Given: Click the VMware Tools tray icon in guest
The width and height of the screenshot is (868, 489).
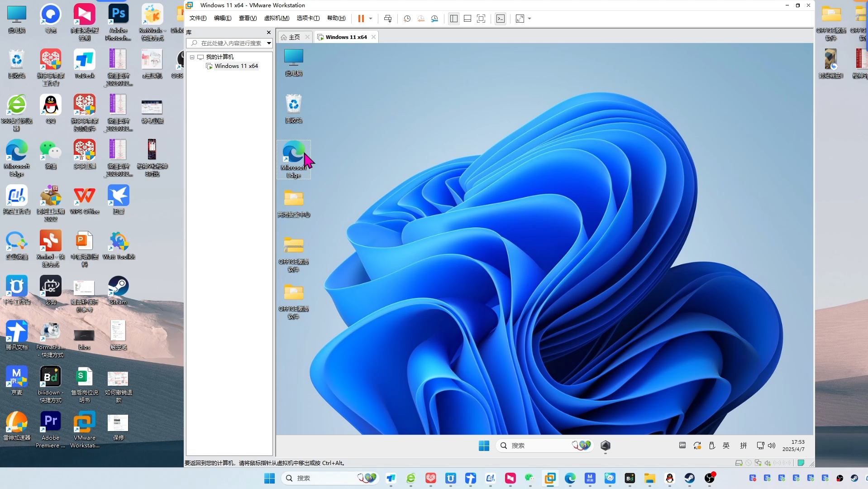Looking at the screenshot, I should tap(682, 445).
